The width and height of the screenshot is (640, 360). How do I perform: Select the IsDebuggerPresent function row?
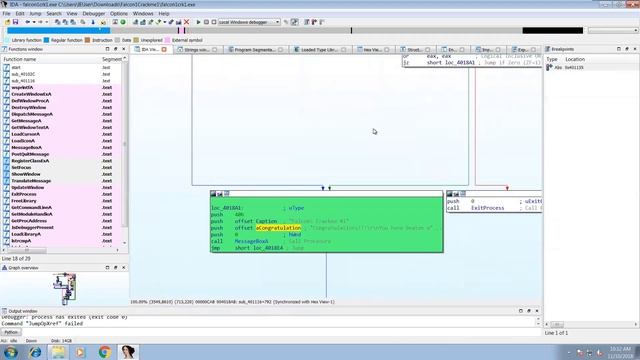pyautogui.click(x=62, y=227)
